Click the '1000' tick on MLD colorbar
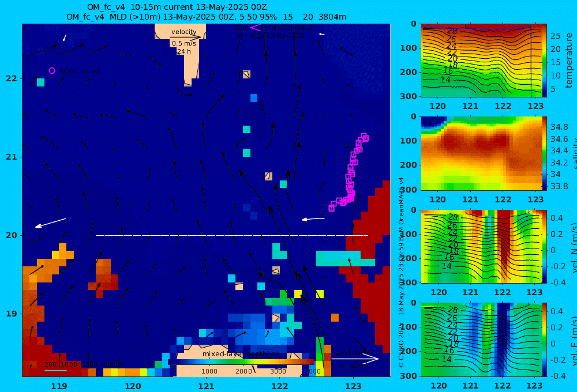 (209, 371)
